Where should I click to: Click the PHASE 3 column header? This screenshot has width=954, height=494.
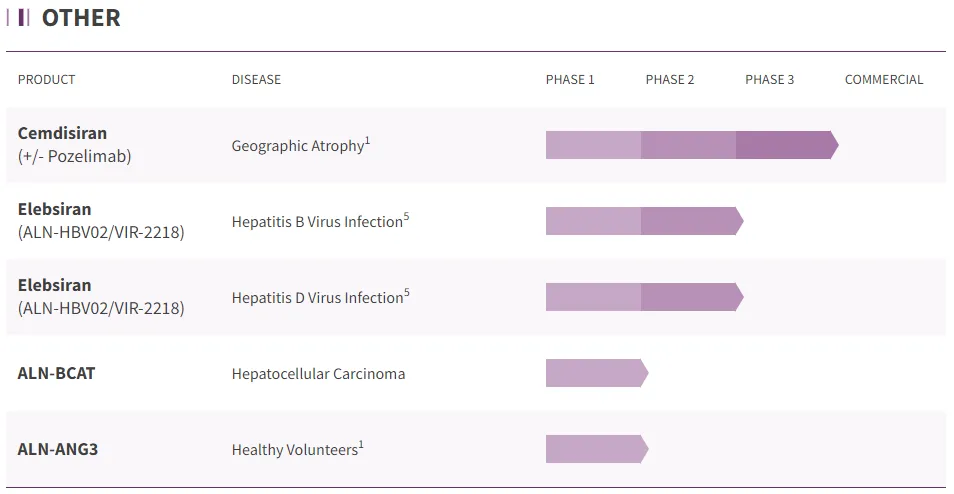pos(770,80)
